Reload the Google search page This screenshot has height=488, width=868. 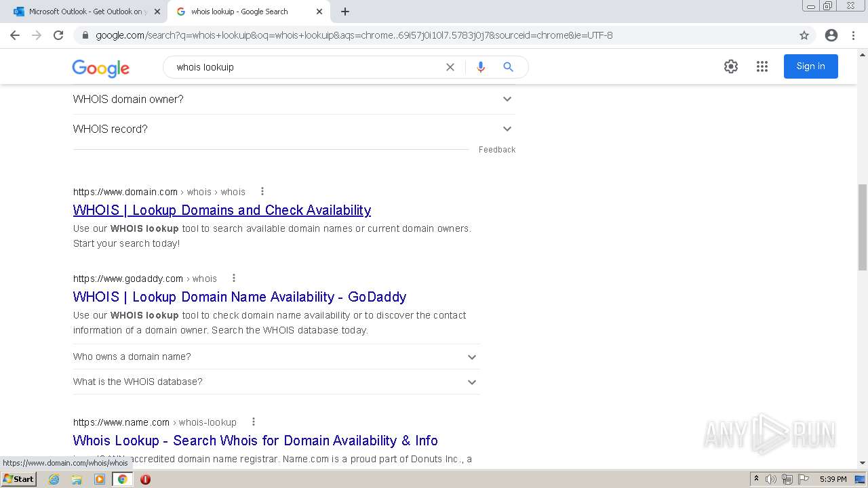(x=58, y=35)
